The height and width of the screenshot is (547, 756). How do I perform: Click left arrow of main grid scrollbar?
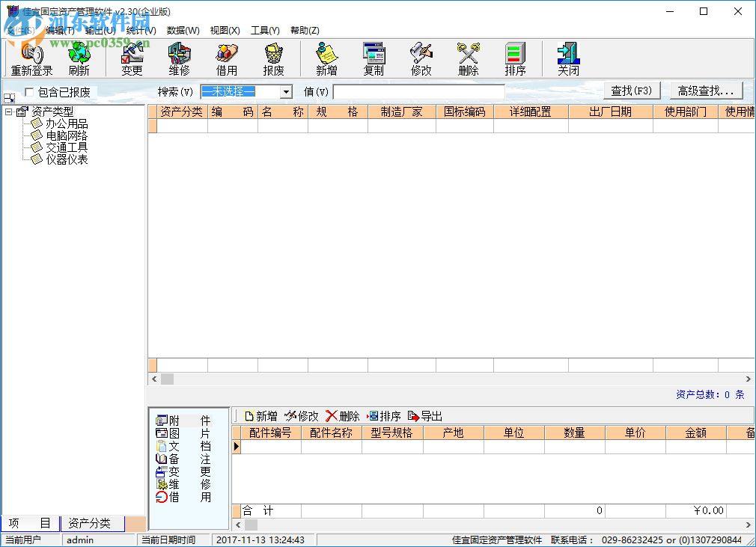pyautogui.click(x=154, y=379)
